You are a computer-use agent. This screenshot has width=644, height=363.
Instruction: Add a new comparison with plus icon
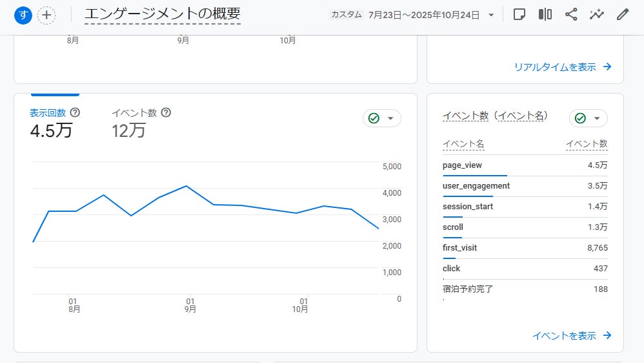pyautogui.click(x=46, y=15)
